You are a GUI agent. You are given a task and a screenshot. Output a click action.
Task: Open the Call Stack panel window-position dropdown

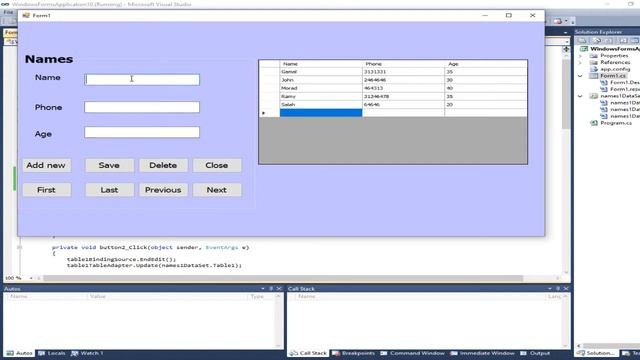pos(550,289)
